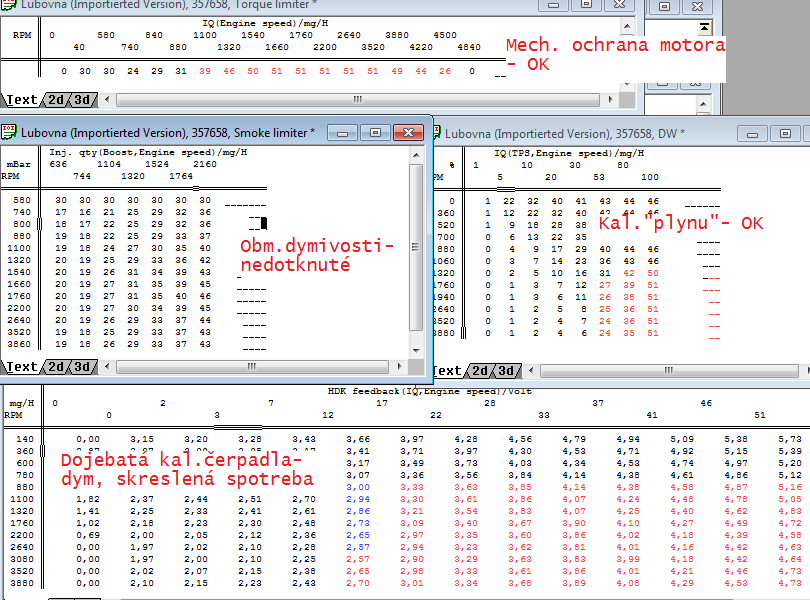Screen dimensions: 810x600
Task: Click Smoke limiter vertical scrollbar up arrow
Action: pos(416,157)
